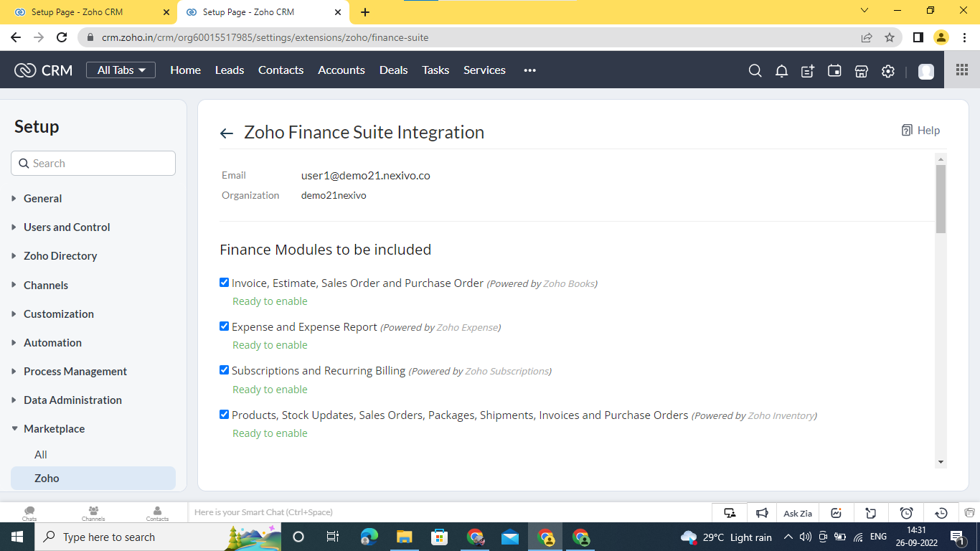Click the Setup search field
980x551 pixels.
tap(93, 163)
